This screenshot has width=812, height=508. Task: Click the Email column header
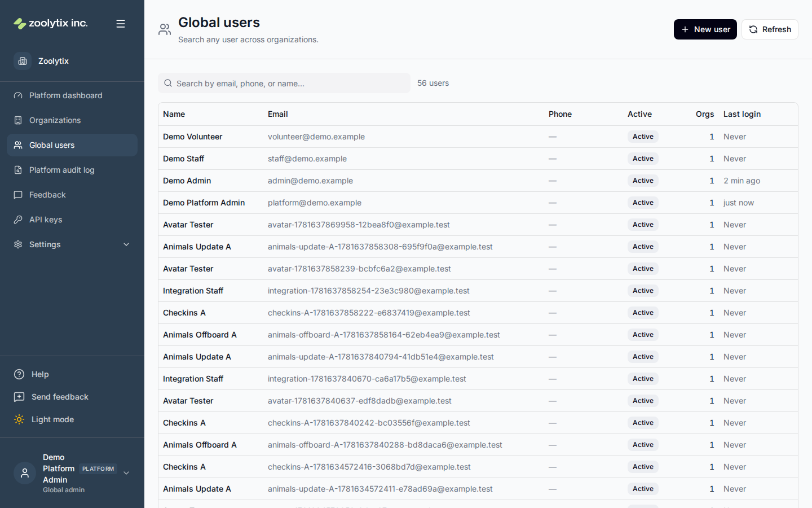pos(277,114)
